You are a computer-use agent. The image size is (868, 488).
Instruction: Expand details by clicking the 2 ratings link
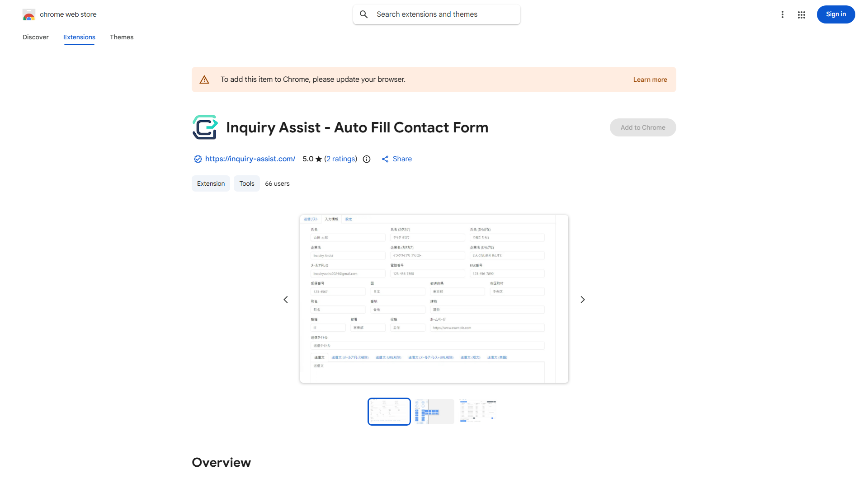tap(341, 159)
